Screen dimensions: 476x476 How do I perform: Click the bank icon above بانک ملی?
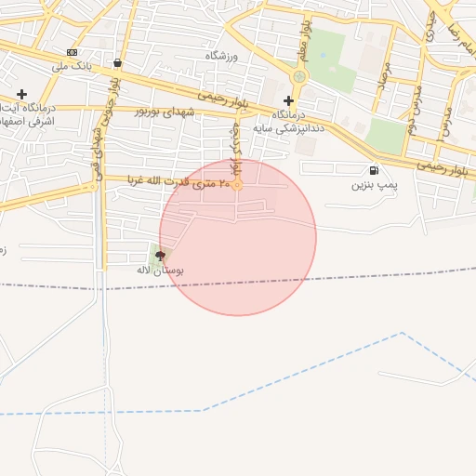pyautogui.click(x=72, y=52)
